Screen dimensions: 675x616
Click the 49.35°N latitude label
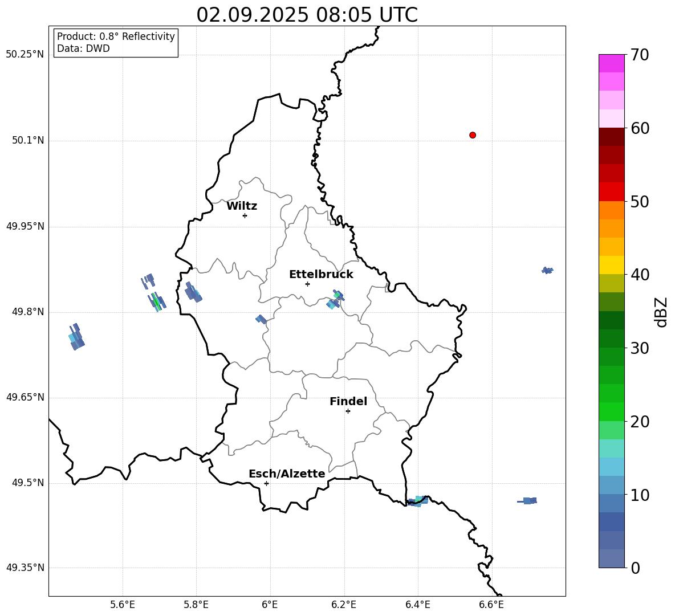click(25, 568)
